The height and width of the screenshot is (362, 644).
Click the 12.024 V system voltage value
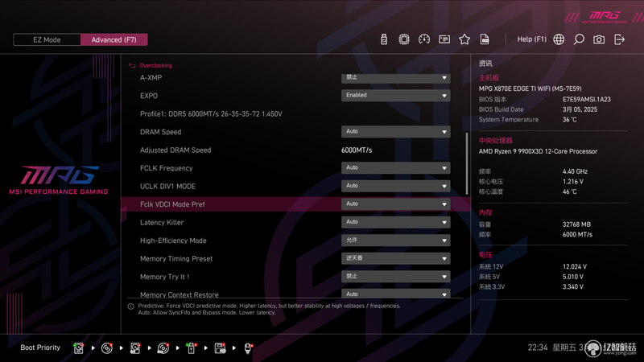pyautogui.click(x=575, y=267)
